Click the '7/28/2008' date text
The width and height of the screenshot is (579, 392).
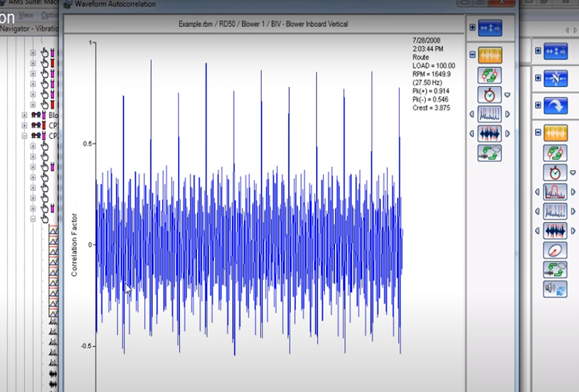[427, 41]
